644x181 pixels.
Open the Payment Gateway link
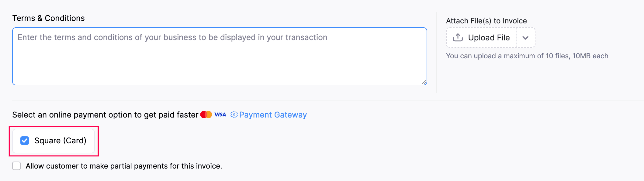tap(273, 115)
